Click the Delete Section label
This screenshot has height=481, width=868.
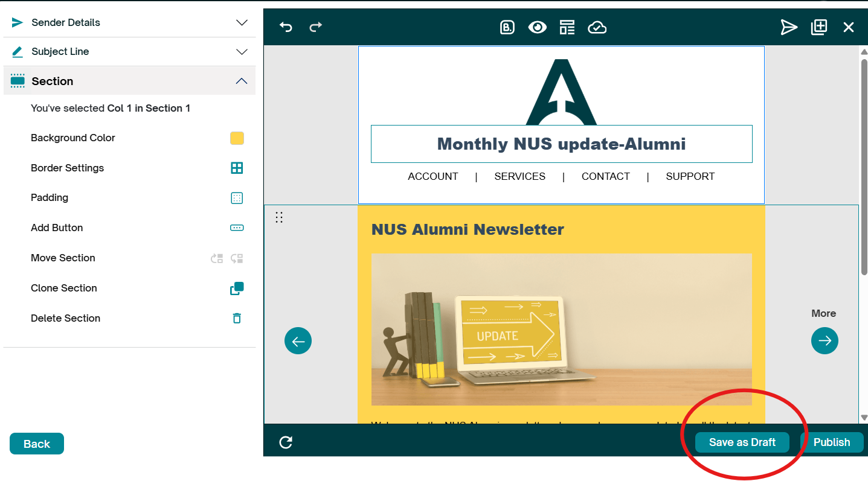click(x=66, y=318)
